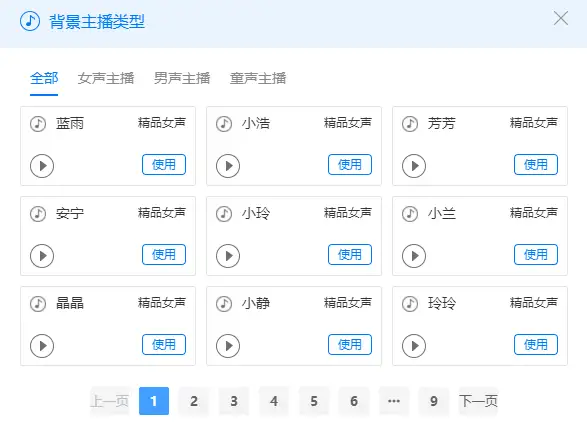
Task: Go to page 5
Action: 314,401
